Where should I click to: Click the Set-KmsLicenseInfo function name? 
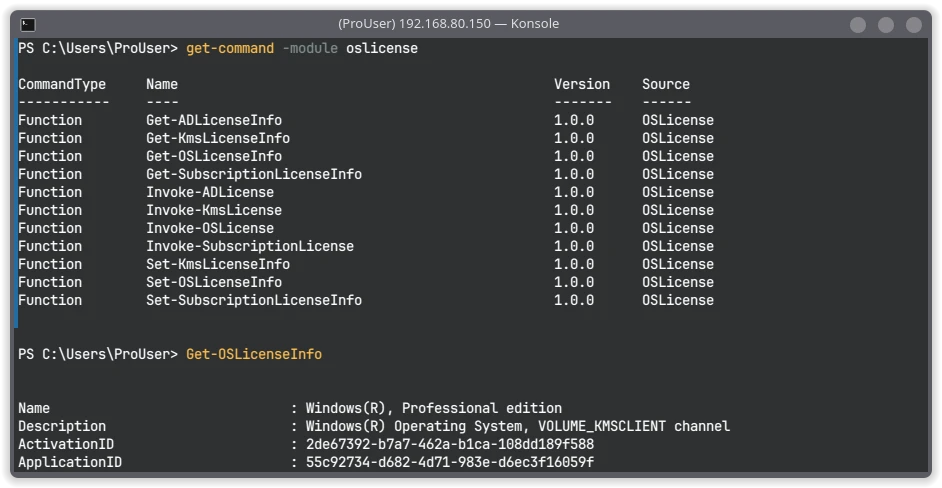pyautogui.click(x=218, y=264)
